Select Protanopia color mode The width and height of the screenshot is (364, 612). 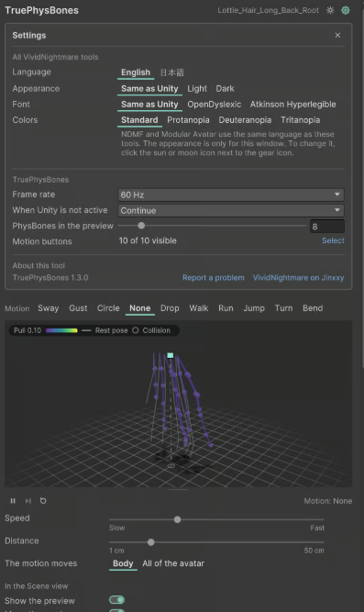coord(188,120)
